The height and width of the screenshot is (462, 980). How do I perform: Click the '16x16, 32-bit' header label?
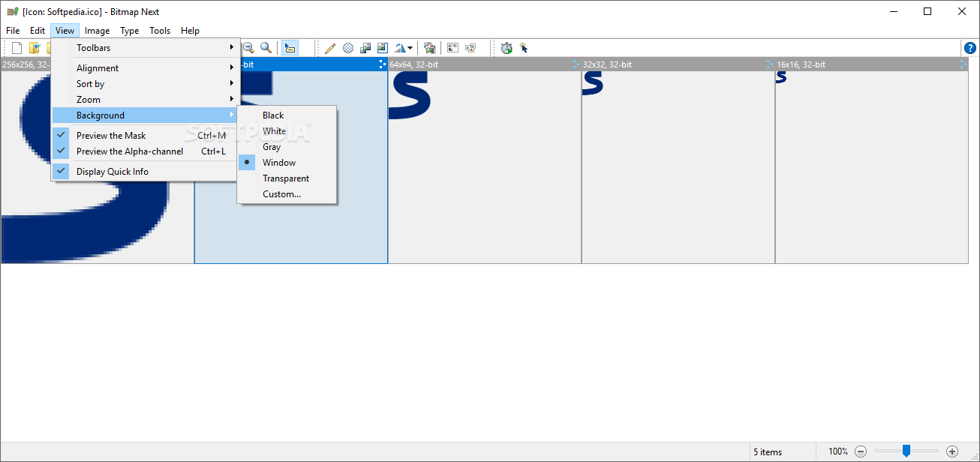801,64
